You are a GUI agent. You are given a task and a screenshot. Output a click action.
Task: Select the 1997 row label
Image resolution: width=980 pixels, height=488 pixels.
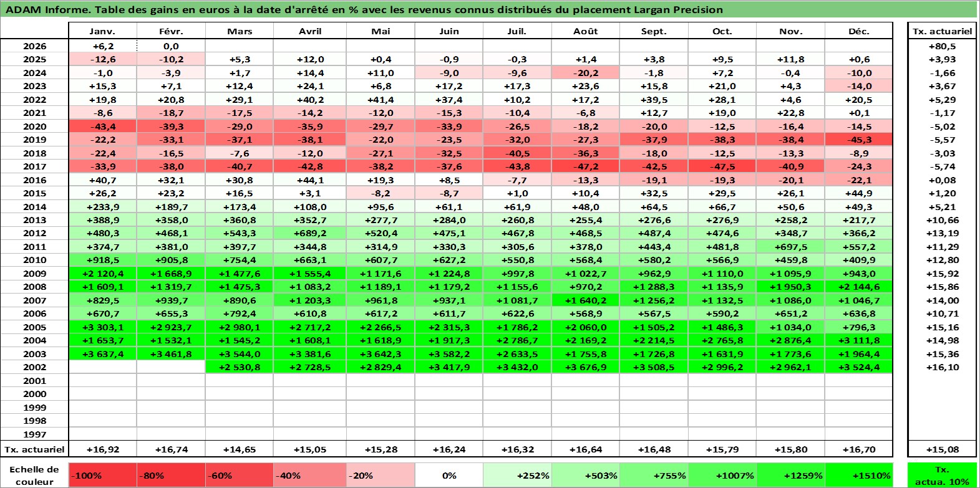34,434
